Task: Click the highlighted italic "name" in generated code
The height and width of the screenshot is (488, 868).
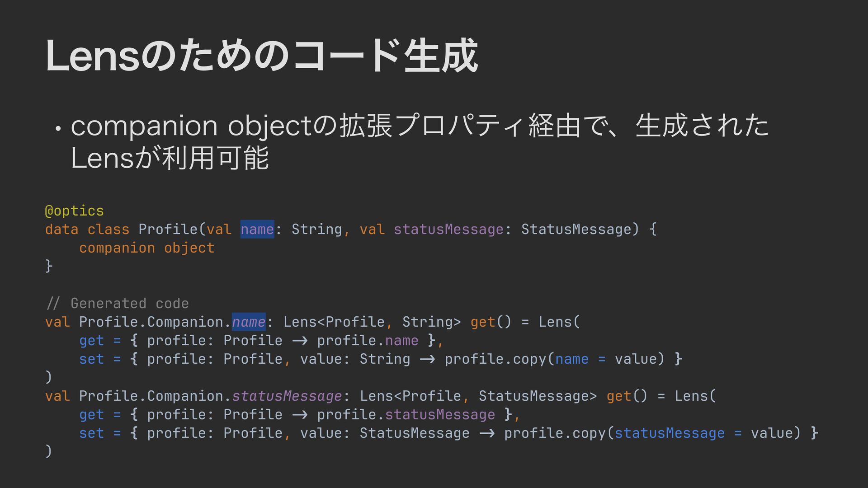Action: [248, 322]
